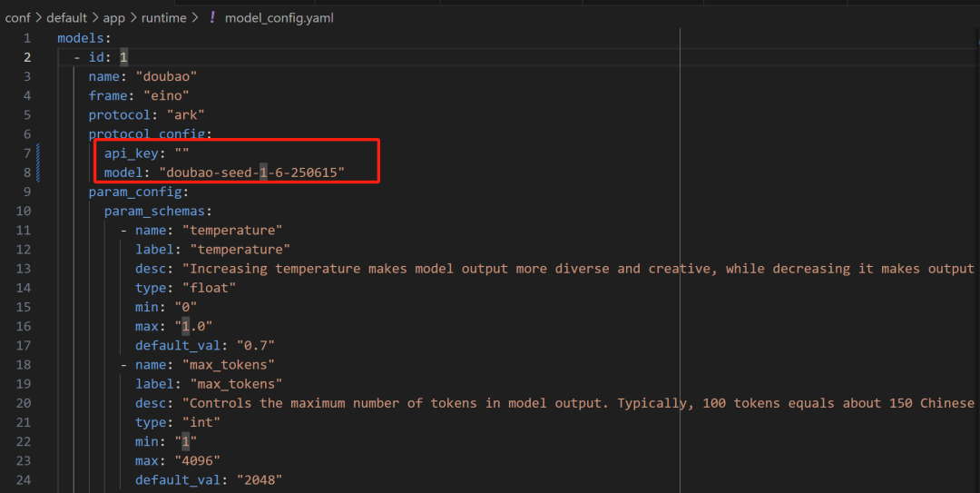This screenshot has width=980, height=493.
Task: Select model_config.yaml in the breadcrumb
Action: (279, 17)
